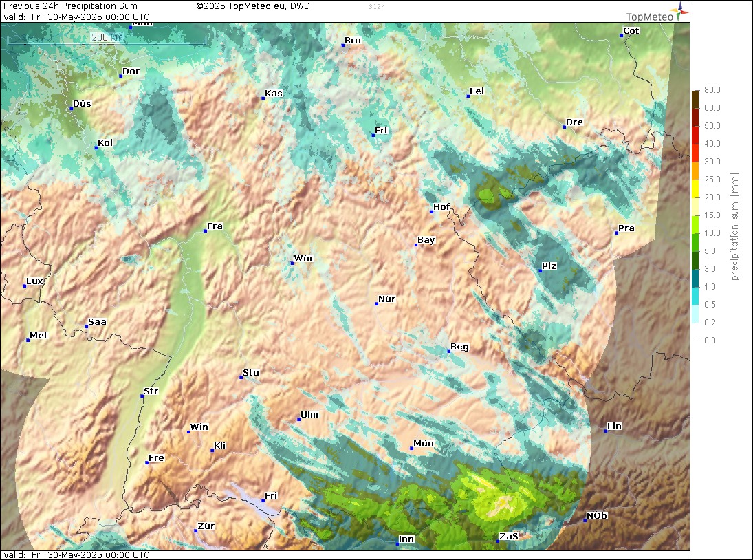The width and height of the screenshot is (753, 560).
Task: Select the Kli city marker
Action: coord(212,450)
